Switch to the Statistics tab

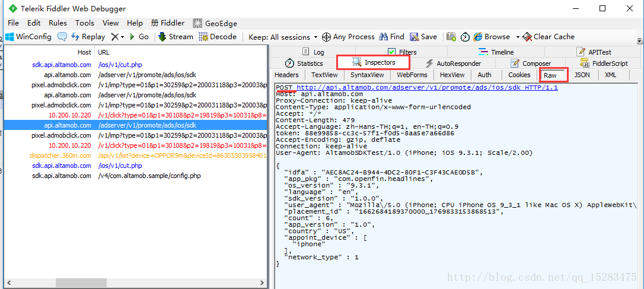(304, 63)
